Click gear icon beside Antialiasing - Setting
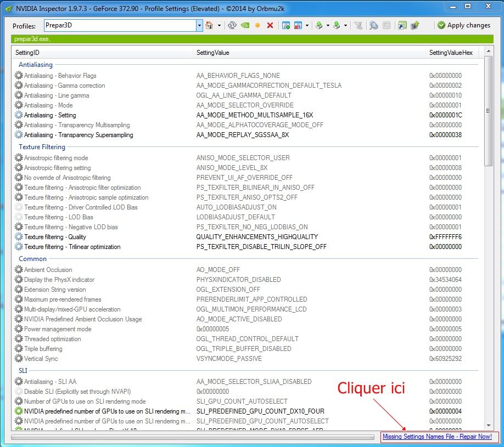504x447 pixels. click(x=19, y=115)
